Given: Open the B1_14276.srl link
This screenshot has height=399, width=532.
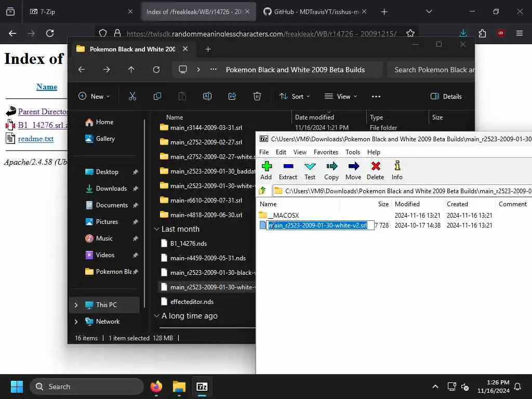Looking at the screenshot, I should click(43, 125).
